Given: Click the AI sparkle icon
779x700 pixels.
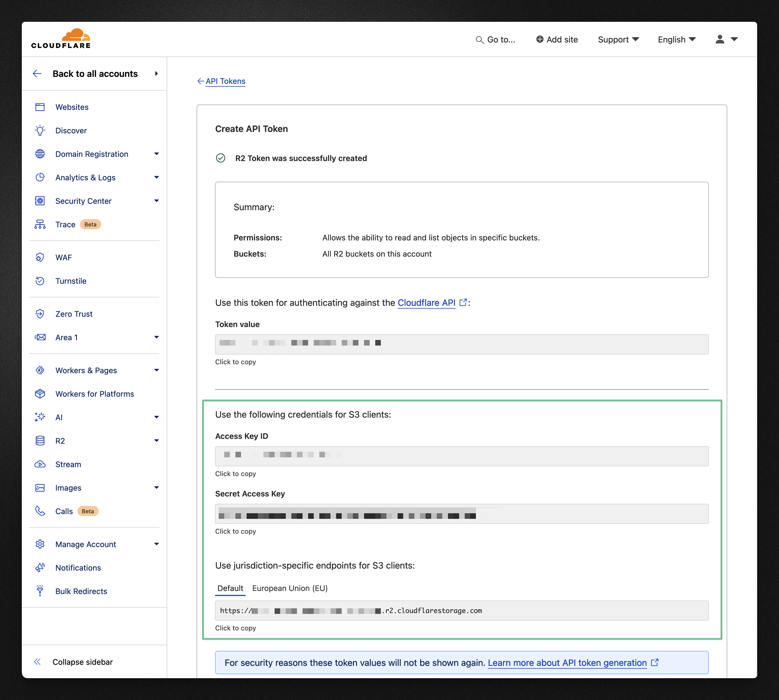Looking at the screenshot, I should pos(40,417).
